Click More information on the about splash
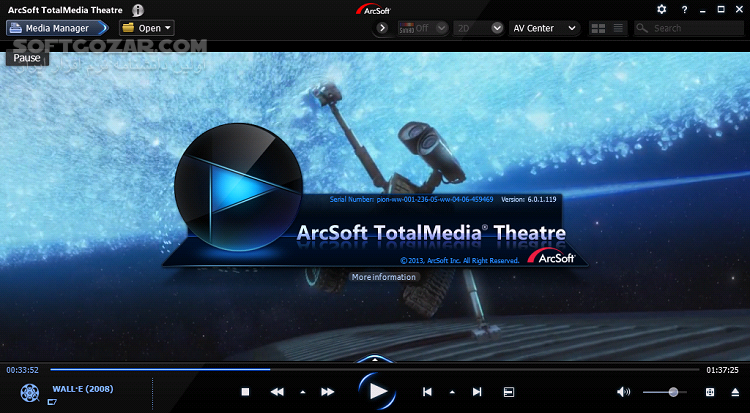The width and height of the screenshot is (750, 413). point(384,277)
